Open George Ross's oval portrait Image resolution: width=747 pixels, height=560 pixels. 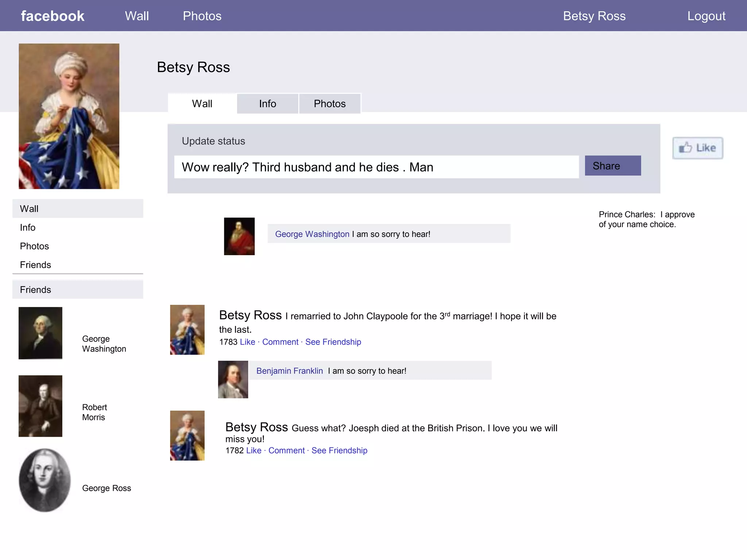tap(45, 480)
